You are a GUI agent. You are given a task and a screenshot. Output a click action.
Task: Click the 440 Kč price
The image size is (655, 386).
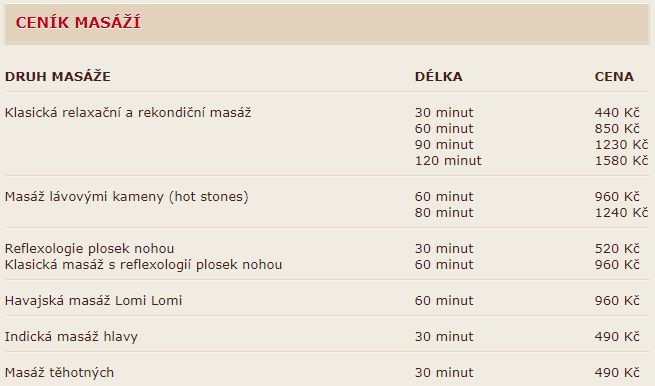pos(617,113)
